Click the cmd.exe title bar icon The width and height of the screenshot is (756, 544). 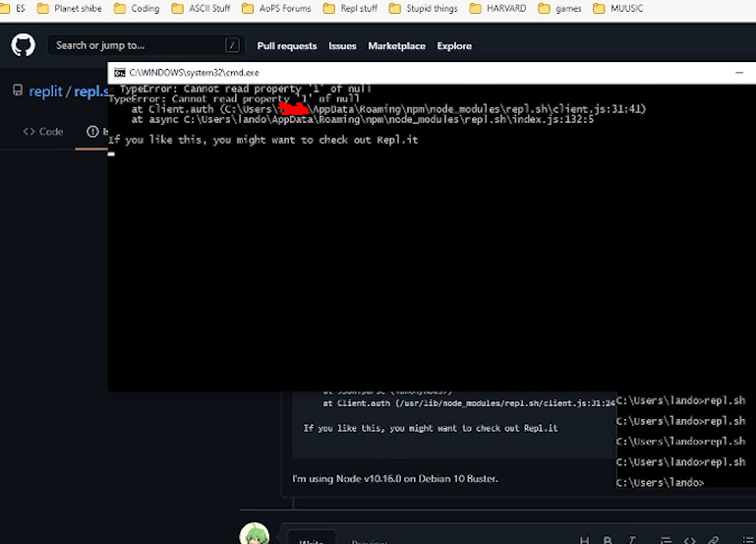120,73
